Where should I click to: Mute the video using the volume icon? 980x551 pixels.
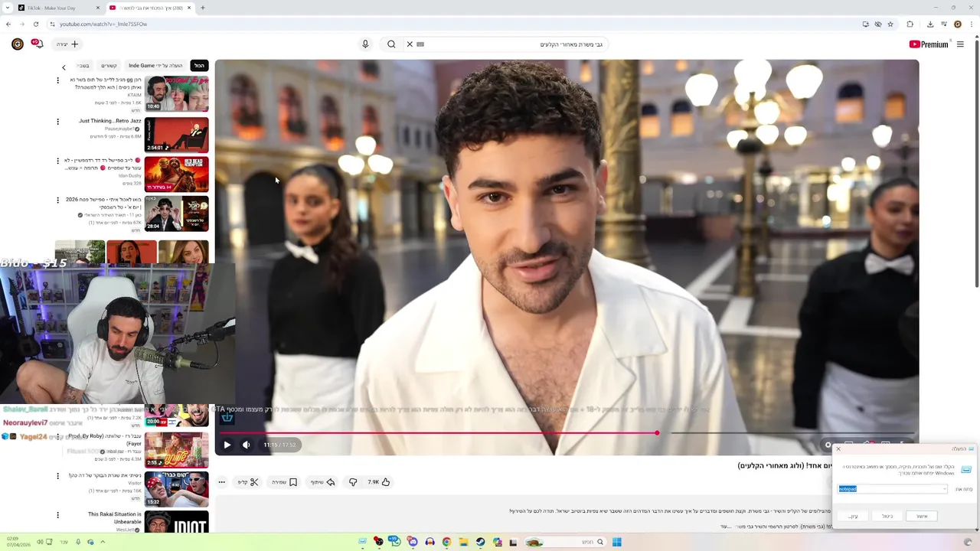[247, 445]
